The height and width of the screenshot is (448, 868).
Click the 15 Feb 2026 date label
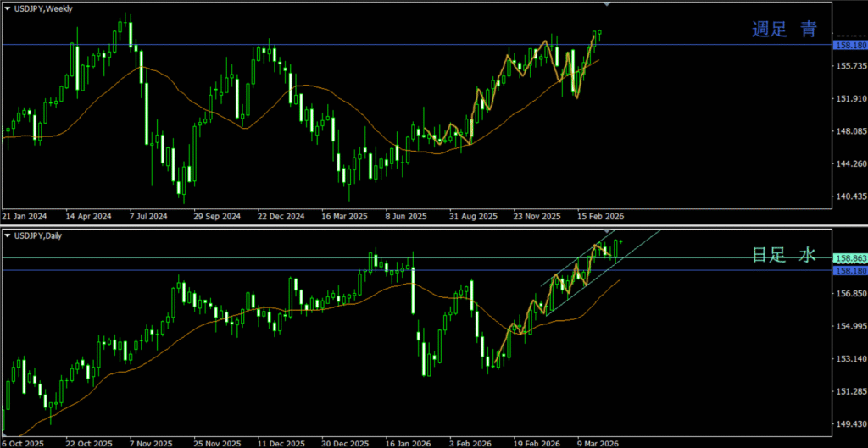(x=600, y=216)
